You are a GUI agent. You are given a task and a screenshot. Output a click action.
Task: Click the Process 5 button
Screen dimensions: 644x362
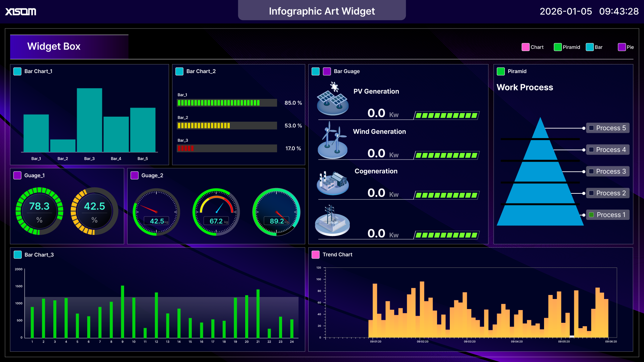(608, 128)
